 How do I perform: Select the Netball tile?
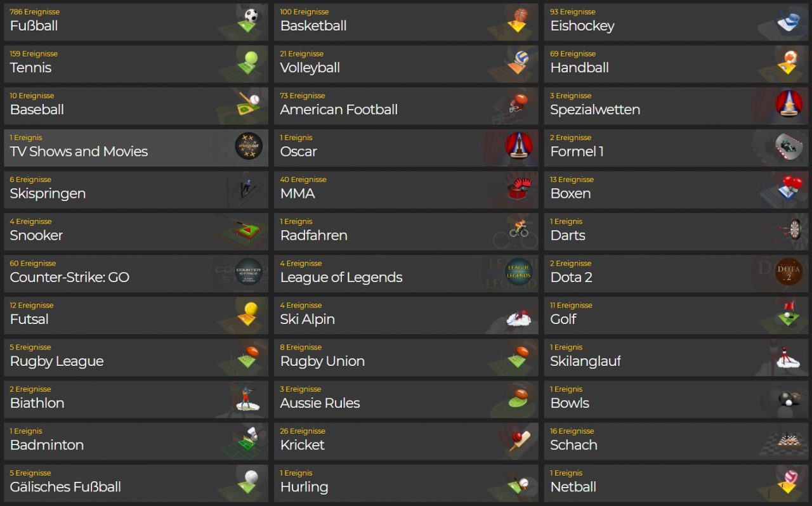pos(676,483)
